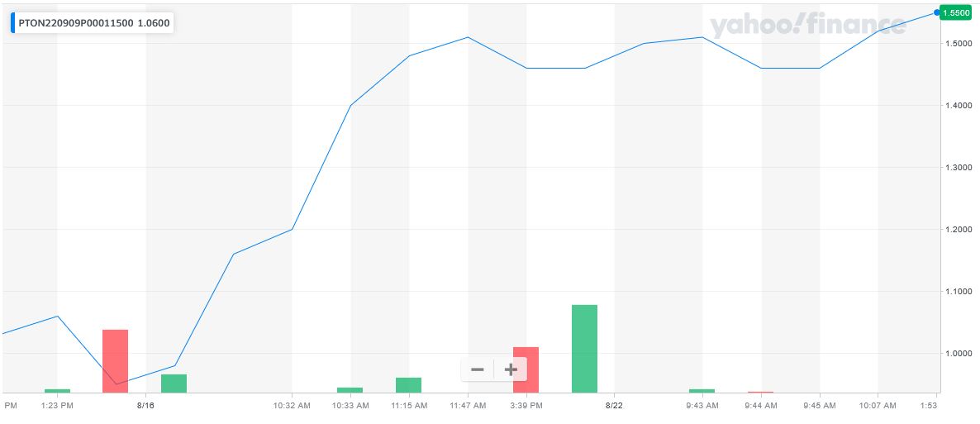Image resolution: width=980 pixels, height=424 pixels.
Task: Click the 8/22 date marker on the time axis
Action: (x=614, y=406)
